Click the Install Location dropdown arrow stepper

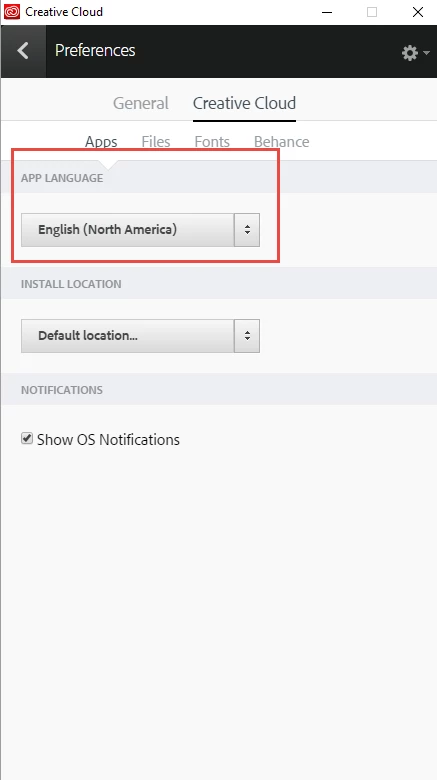(247, 336)
